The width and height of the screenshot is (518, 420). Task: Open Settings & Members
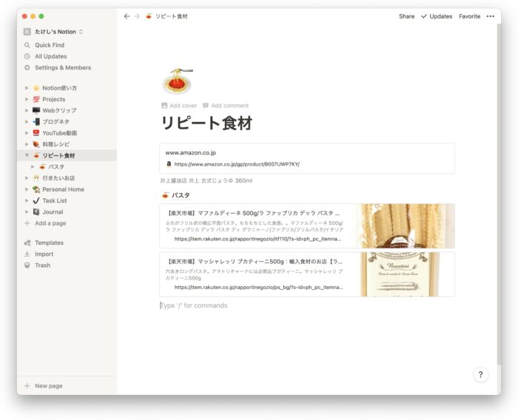click(62, 67)
